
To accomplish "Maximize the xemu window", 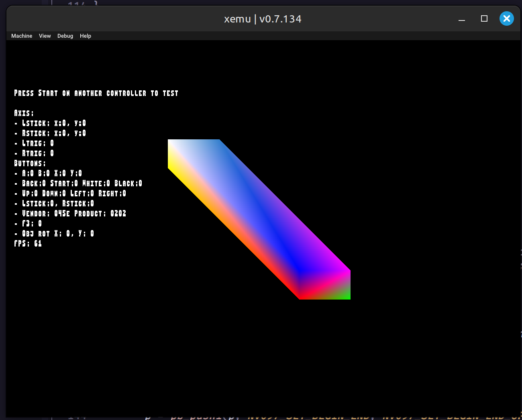I will tap(484, 19).
